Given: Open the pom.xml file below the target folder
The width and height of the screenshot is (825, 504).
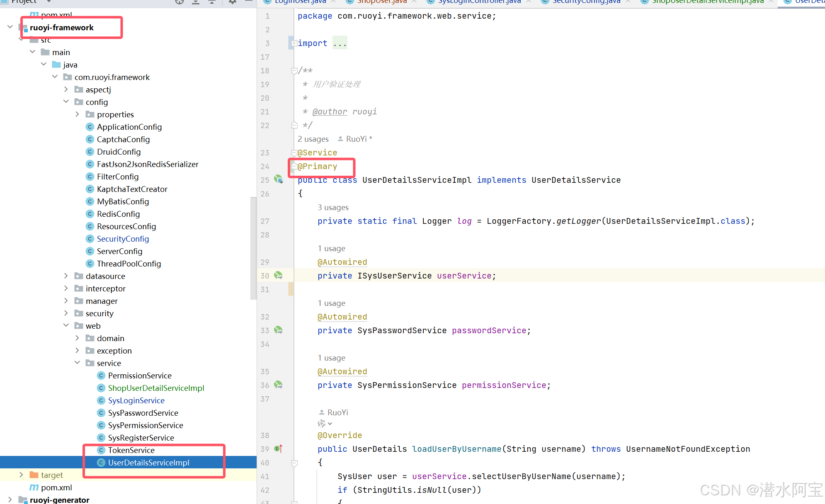Looking at the screenshot, I should coord(56,487).
